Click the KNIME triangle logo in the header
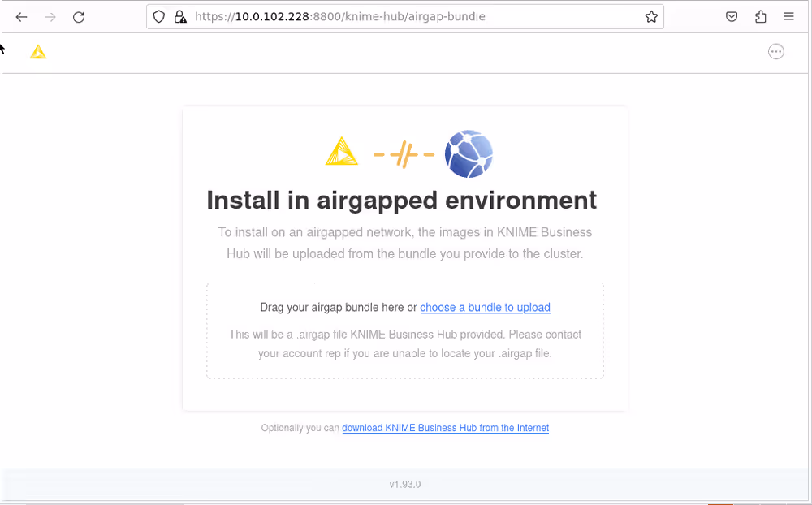The image size is (812, 505). [x=37, y=51]
